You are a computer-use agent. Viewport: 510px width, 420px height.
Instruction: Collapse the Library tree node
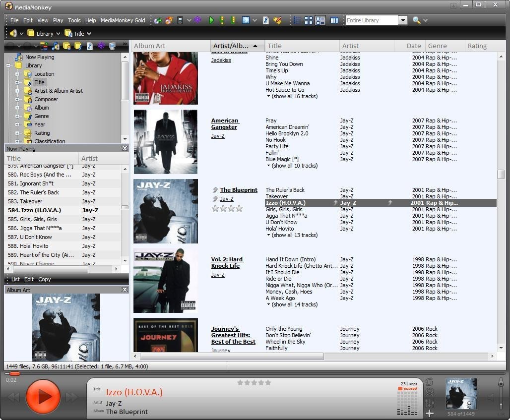pos(8,65)
